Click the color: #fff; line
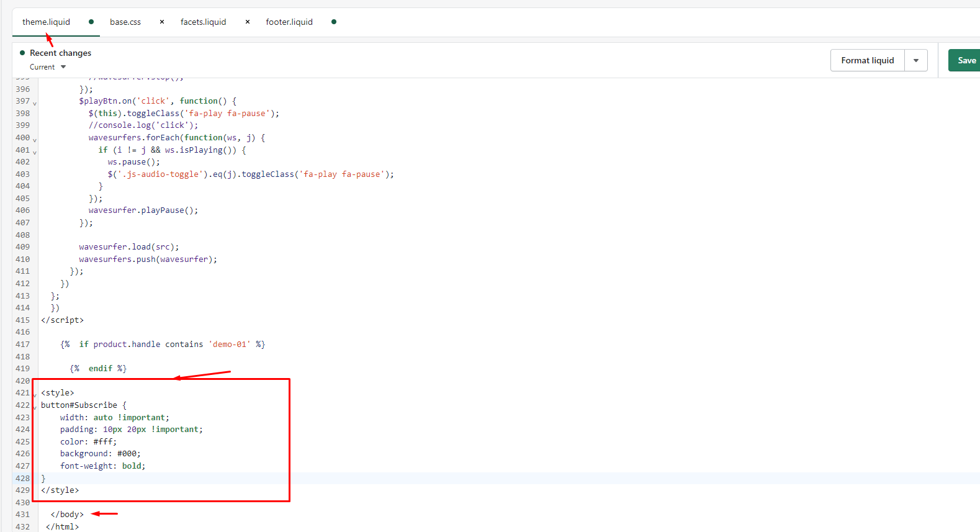 coord(88,442)
